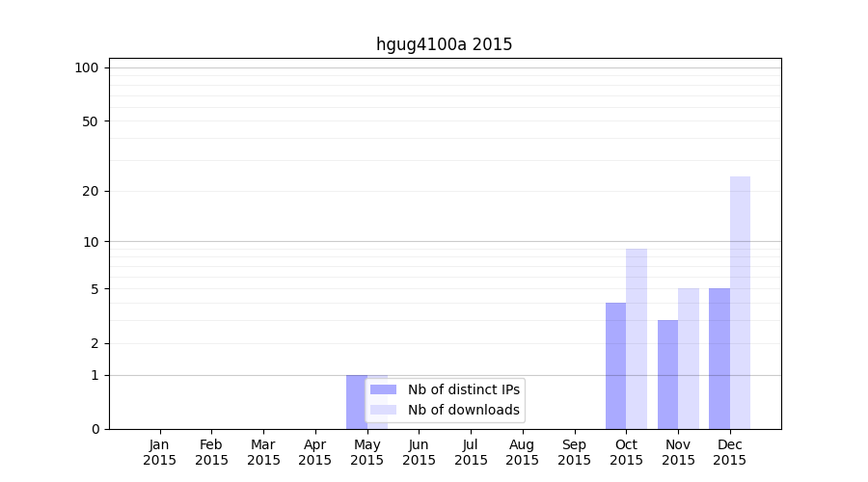Screen dimensions: 868x482
Task: Select the Sep 2015 x-axis label
Action: click(x=574, y=452)
